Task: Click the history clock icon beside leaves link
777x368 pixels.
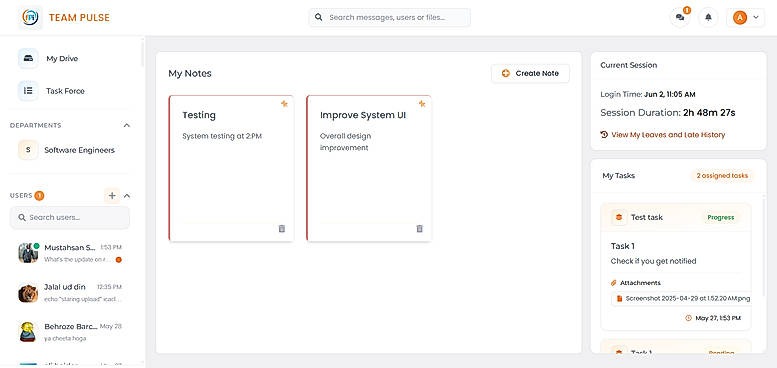Action: [604, 135]
